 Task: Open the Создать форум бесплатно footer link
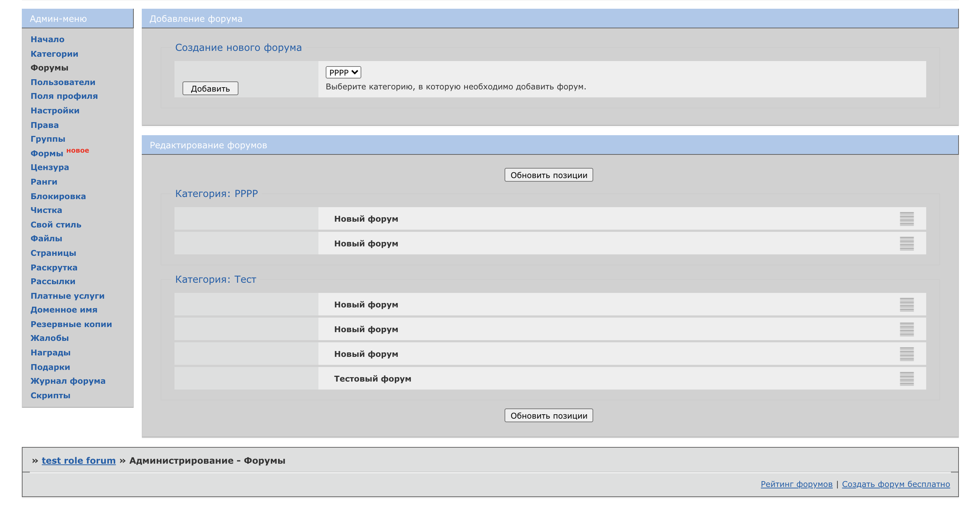(896, 484)
